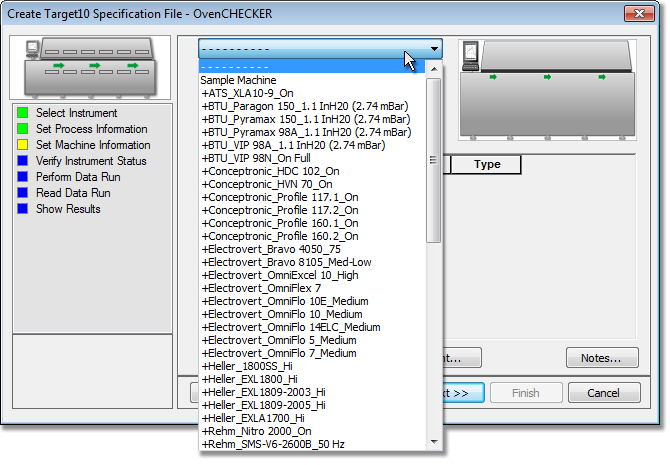
Task: Click the yellow Set Machine Information indicator
Action: pos(23,145)
